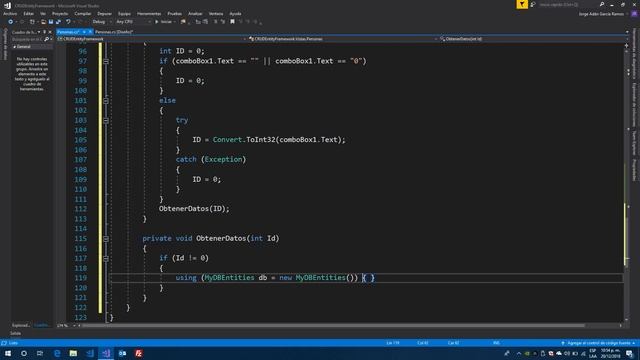Open the Archivo menu

coord(10,13)
